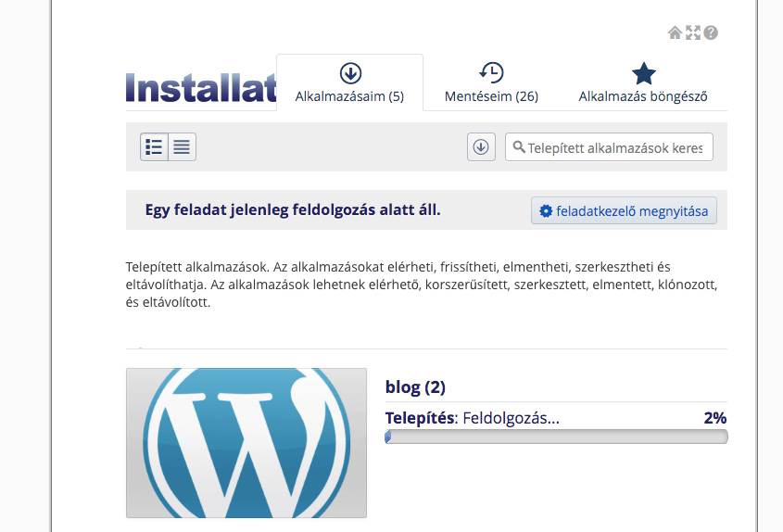
Task: Open the fullscreen expand icon
Action: point(692,32)
